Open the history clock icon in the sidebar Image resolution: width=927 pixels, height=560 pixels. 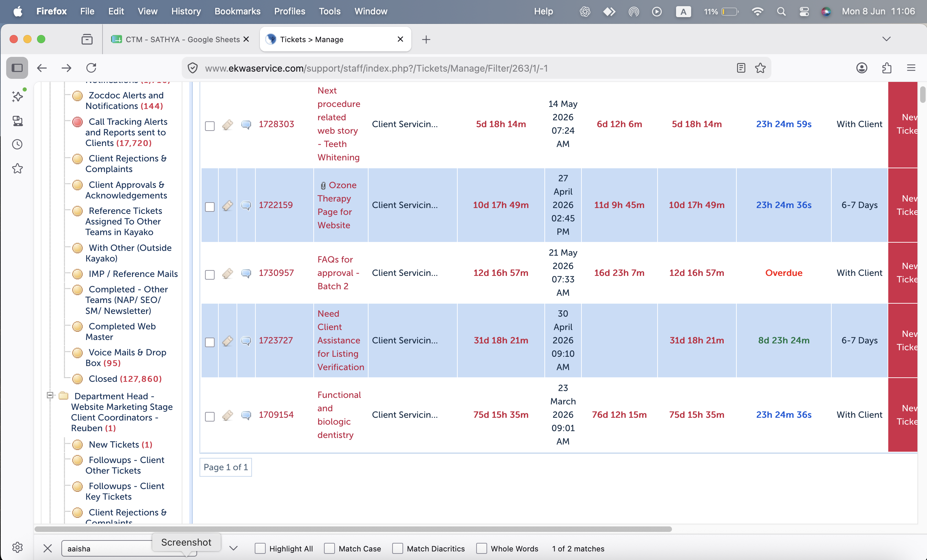click(17, 144)
